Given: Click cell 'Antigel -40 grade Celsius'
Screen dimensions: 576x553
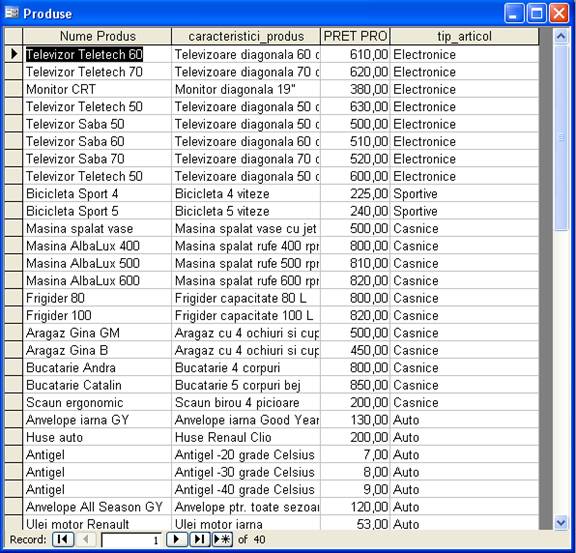Looking at the screenshot, I should pos(246,489).
